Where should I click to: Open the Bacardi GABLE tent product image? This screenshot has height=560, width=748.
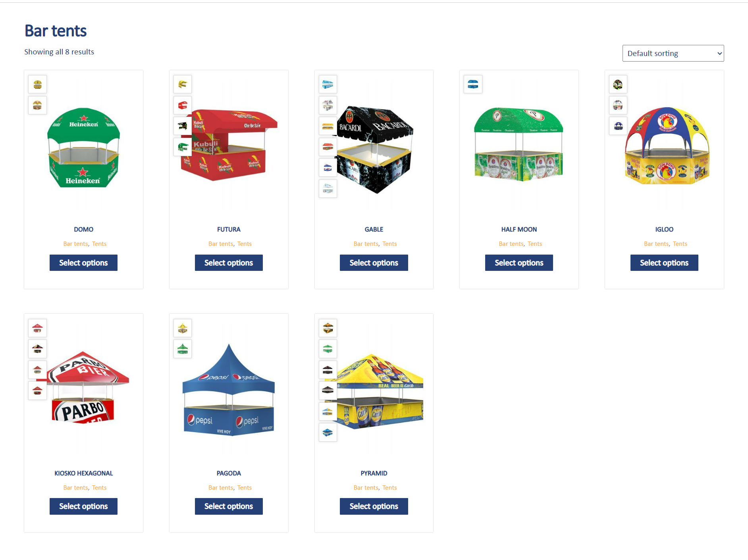point(375,150)
